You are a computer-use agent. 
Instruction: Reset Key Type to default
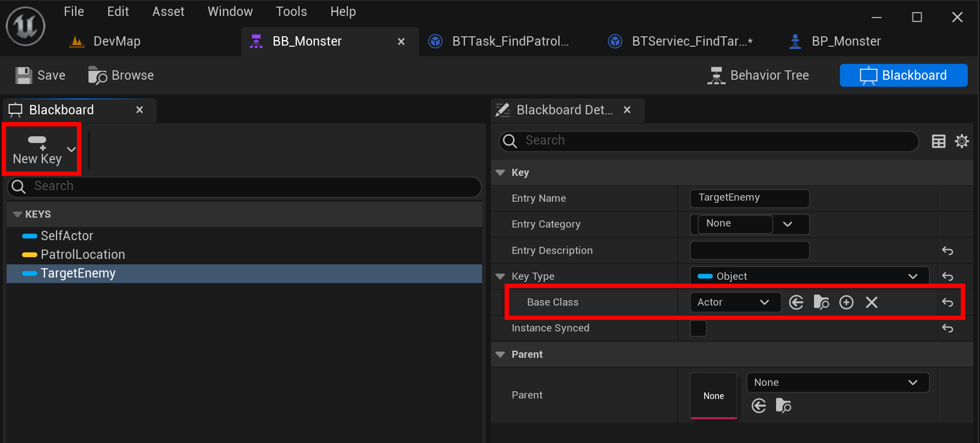(x=948, y=276)
